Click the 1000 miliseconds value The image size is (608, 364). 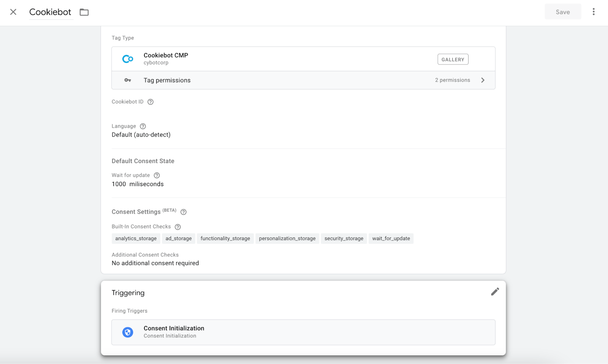tap(138, 184)
